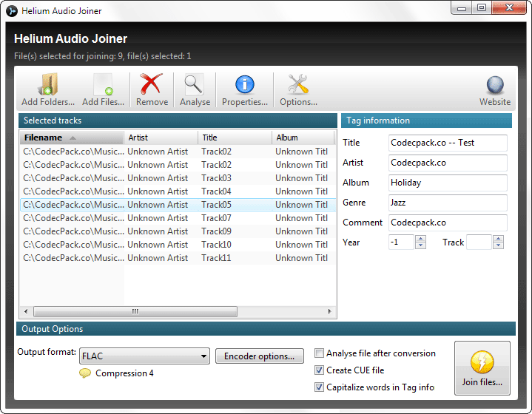Click the Title tag input field
532x414 pixels.
[448, 143]
